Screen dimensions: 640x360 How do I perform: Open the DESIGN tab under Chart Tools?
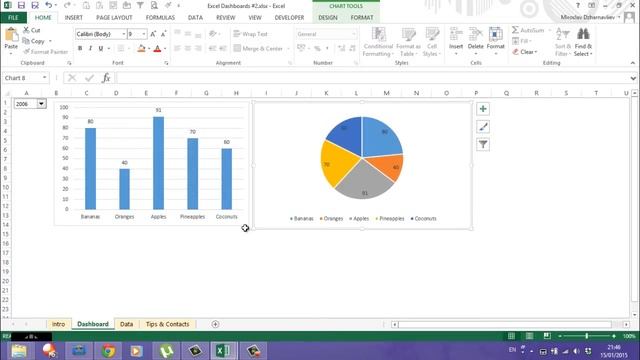tap(328, 18)
